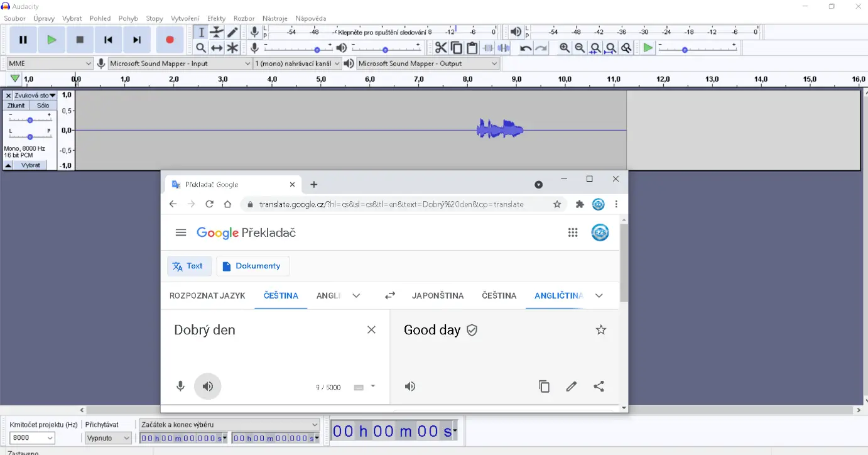This screenshot has height=455, width=868.
Task: Fit the whole project in window
Action: (610, 48)
